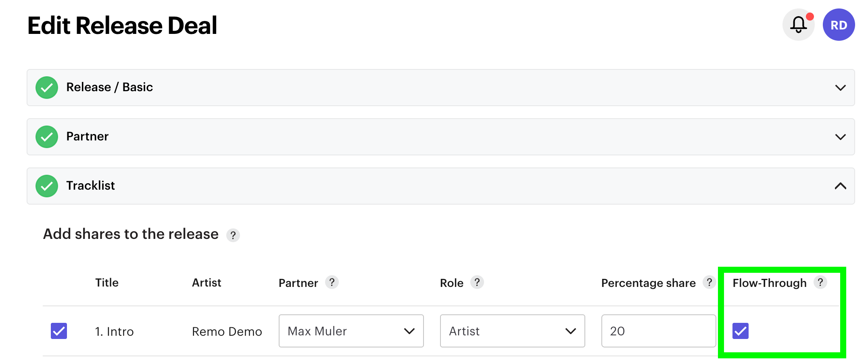This screenshot has width=868, height=364.
Task: Click the green check beside Release / Basic
Action: [x=47, y=88]
